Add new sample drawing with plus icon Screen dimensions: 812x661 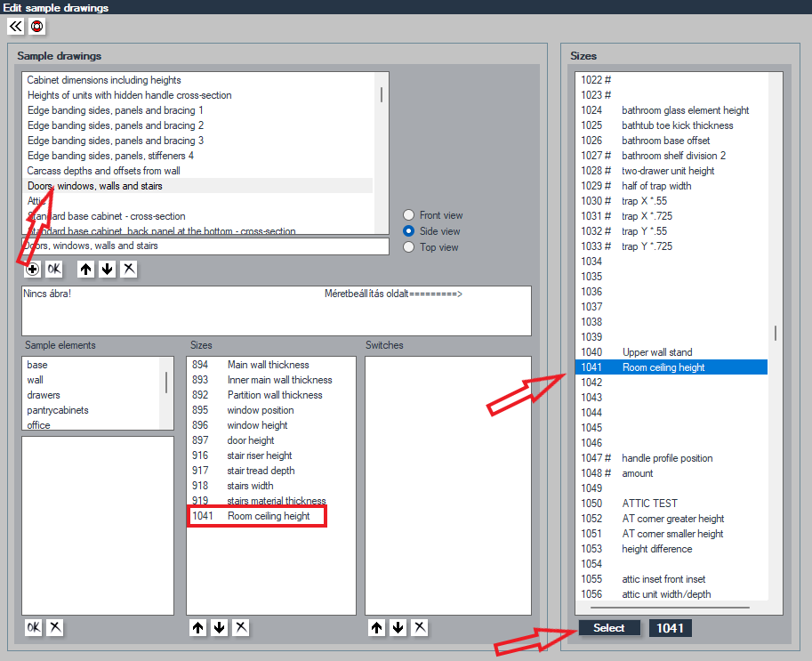[33, 269]
